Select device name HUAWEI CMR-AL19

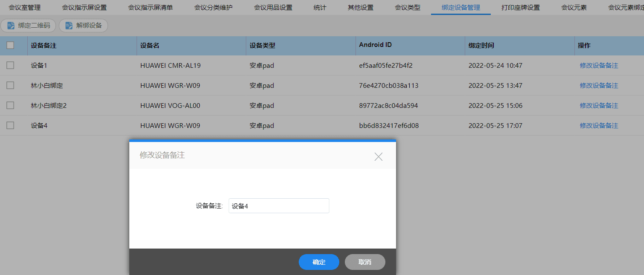(x=170, y=66)
